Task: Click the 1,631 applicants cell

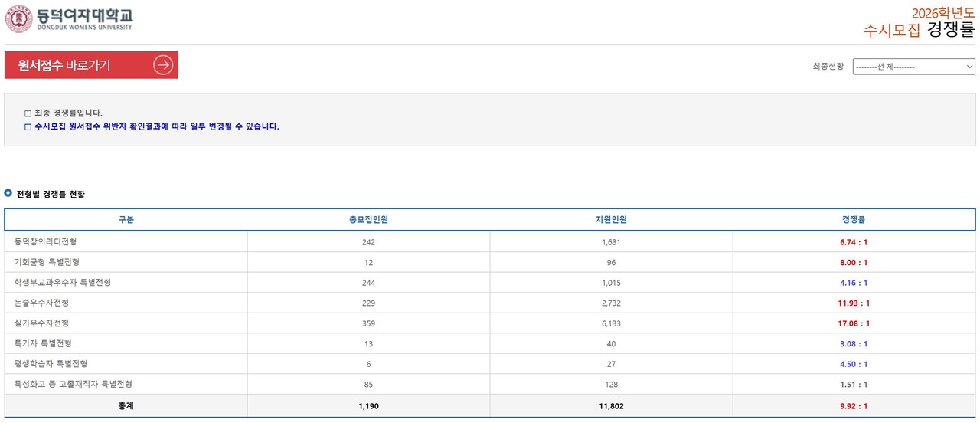Action: [x=611, y=242]
